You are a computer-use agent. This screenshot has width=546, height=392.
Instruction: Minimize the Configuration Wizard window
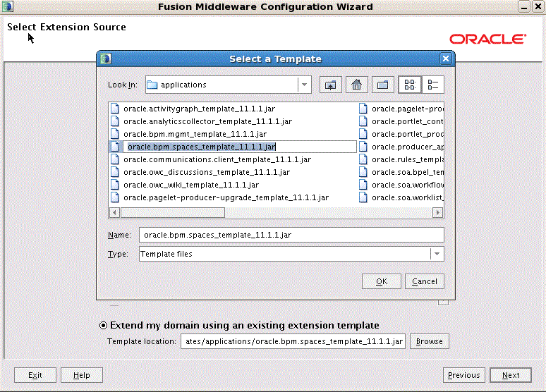tap(524, 6)
